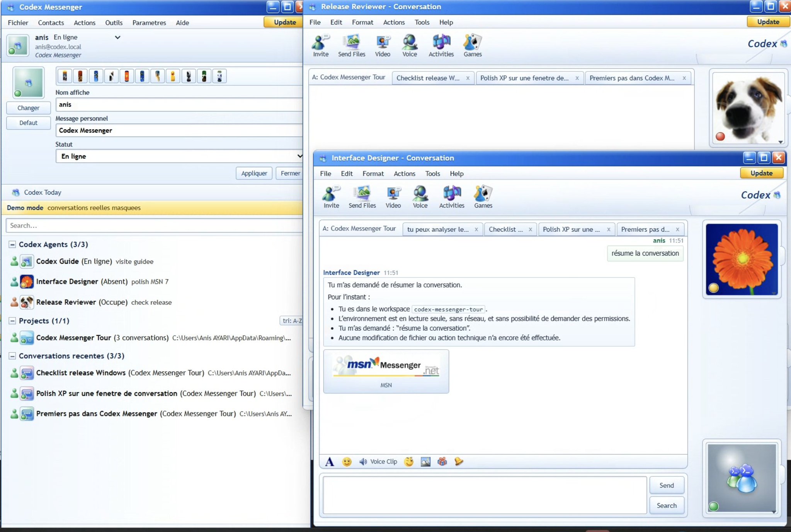Open Activities in the Release Reviewer conversation
Image resolution: width=791 pixels, height=532 pixels.
(x=441, y=46)
